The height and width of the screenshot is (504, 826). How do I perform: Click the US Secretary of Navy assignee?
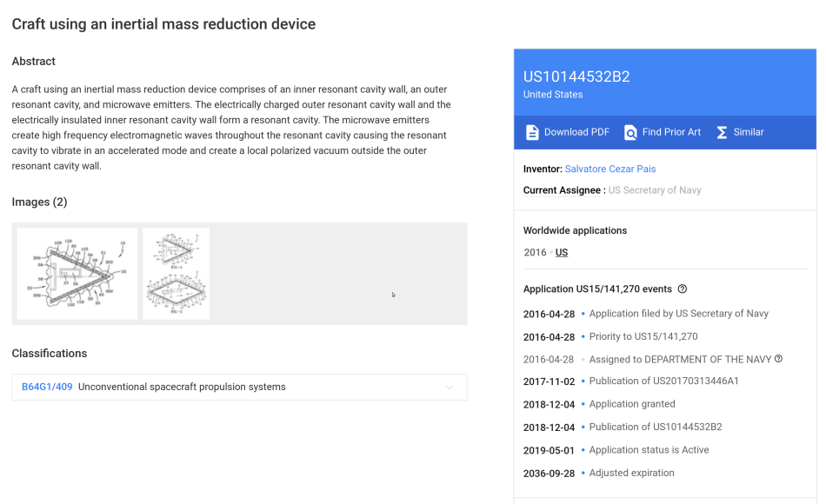pyautogui.click(x=655, y=190)
